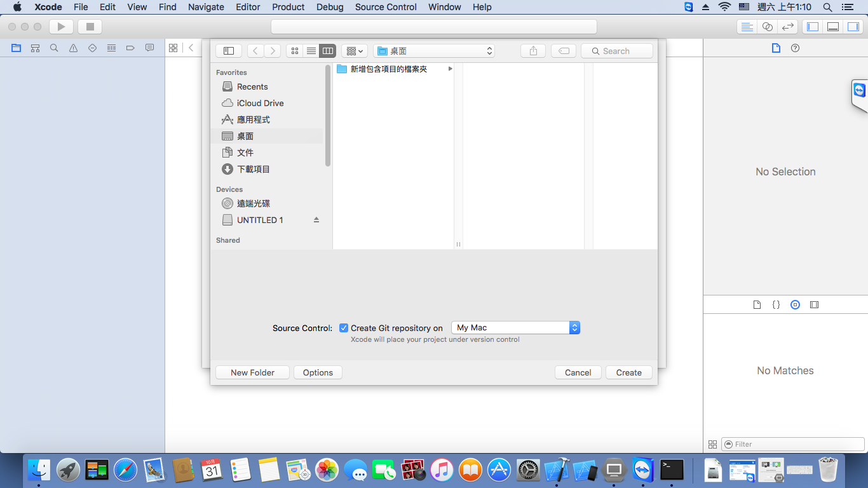Select Recents in Favorites sidebar
Viewport: 868px width, 488px height.
[x=266, y=86]
